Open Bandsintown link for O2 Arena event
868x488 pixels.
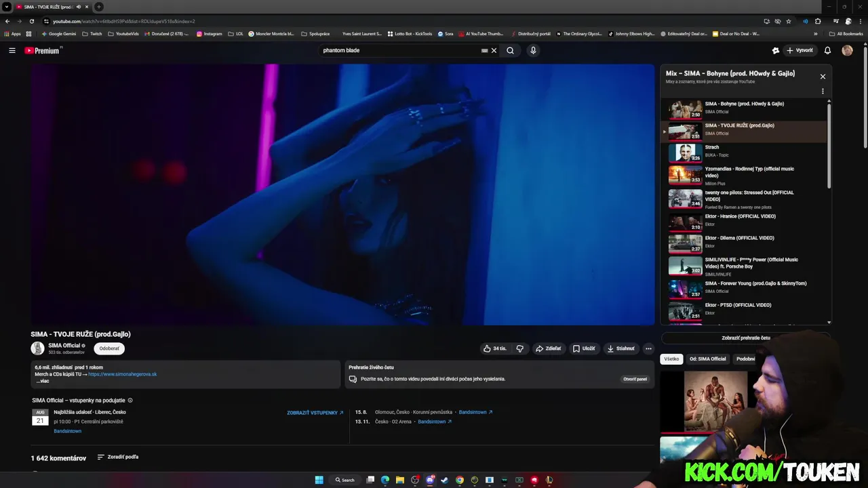435,422
